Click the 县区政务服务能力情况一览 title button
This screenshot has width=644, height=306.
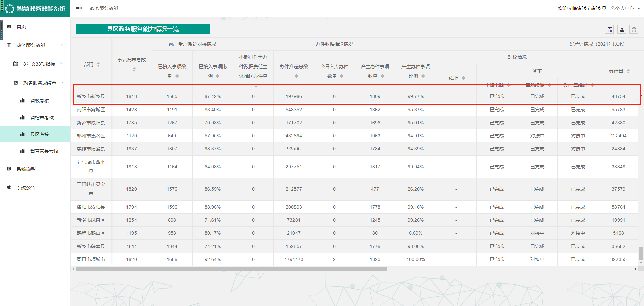point(143,29)
